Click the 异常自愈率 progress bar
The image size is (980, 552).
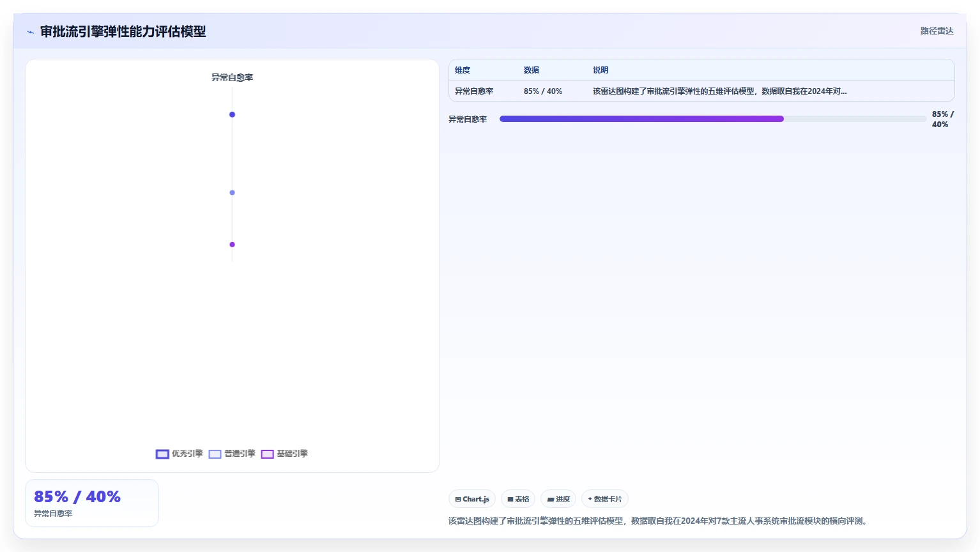pyautogui.click(x=713, y=119)
